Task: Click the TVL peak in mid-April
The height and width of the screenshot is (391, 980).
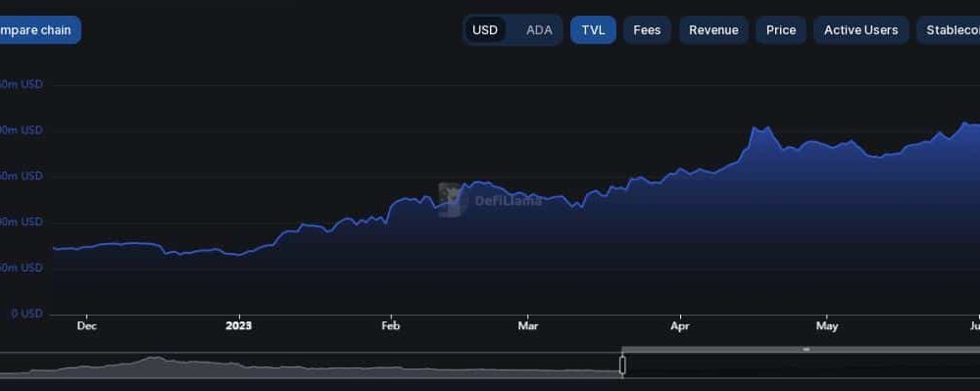Action: point(755,128)
